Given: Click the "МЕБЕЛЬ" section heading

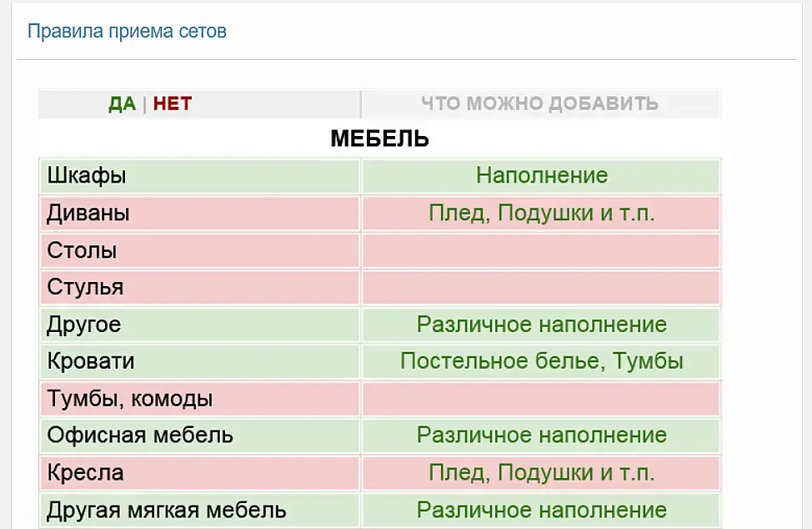Looking at the screenshot, I should point(379,139).
